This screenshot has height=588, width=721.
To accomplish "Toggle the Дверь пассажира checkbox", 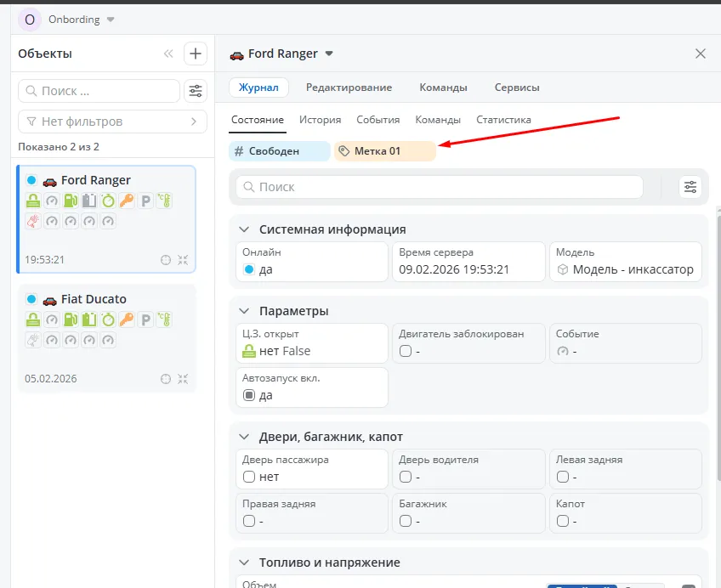I will (249, 477).
